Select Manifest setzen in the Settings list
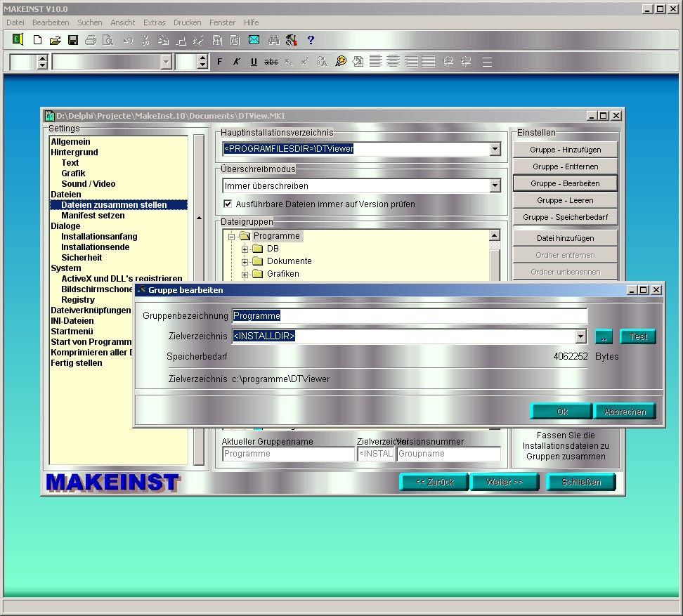Viewport: 683px width, 616px height. pos(93,216)
